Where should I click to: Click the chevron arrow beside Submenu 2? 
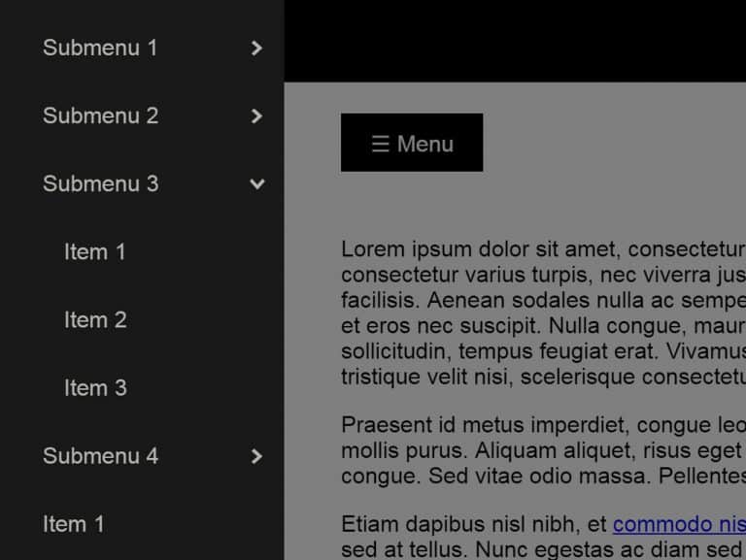pos(256,115)
